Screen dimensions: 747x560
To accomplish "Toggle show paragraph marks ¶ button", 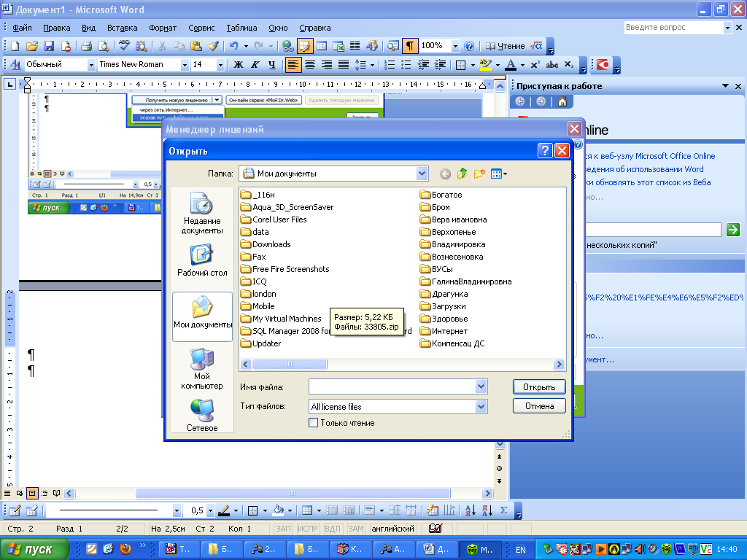I will [x=410, y=46].
